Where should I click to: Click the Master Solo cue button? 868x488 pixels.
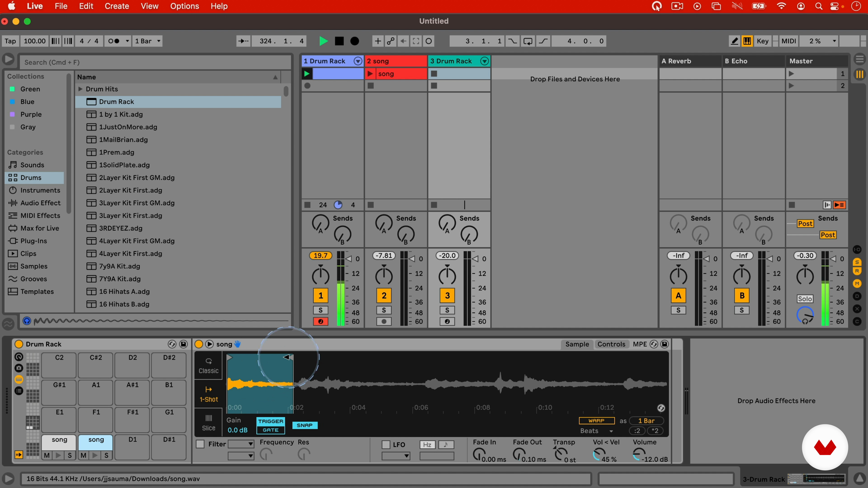pos(805,299)
